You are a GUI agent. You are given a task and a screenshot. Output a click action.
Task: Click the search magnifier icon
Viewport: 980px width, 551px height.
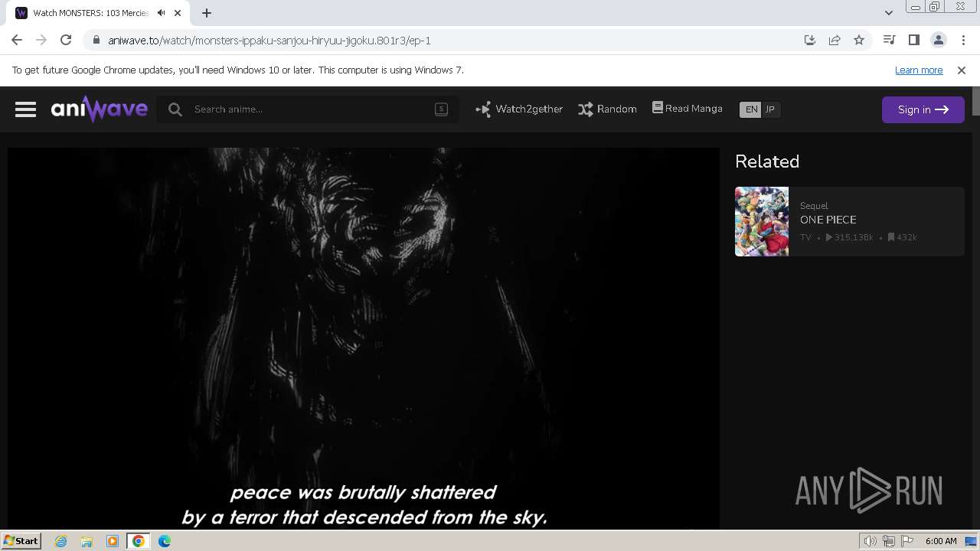[175, 109]
